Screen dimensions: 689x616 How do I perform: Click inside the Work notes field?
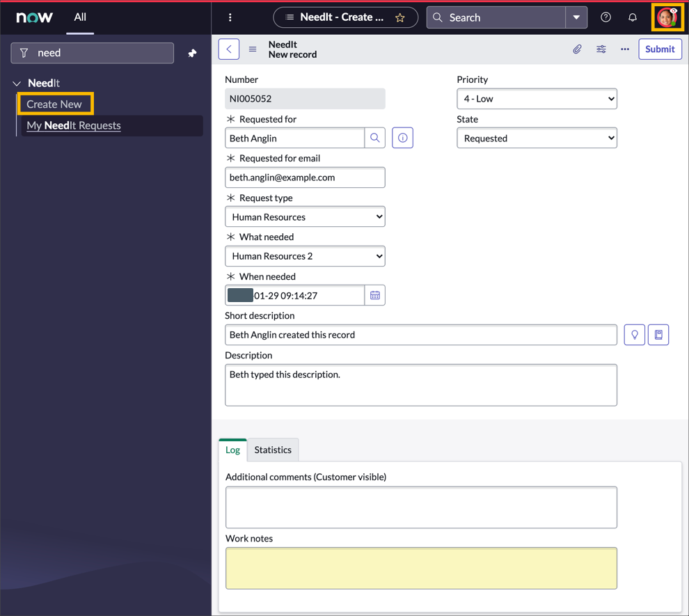[421, 568]
